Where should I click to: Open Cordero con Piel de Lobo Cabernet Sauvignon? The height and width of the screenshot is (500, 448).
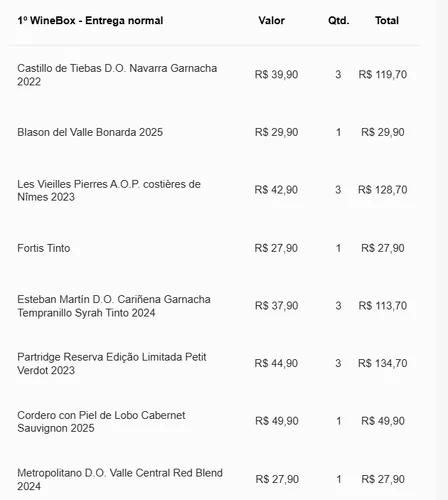[101, 421]
